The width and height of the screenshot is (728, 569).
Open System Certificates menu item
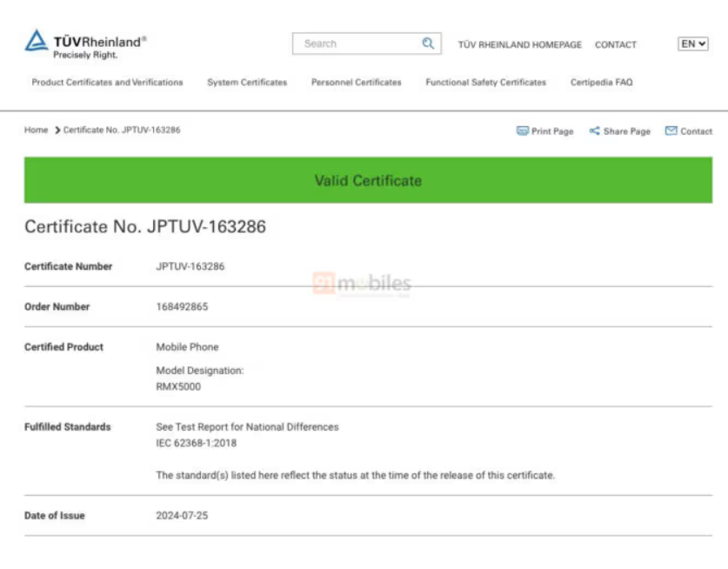(x=247, y=83)
